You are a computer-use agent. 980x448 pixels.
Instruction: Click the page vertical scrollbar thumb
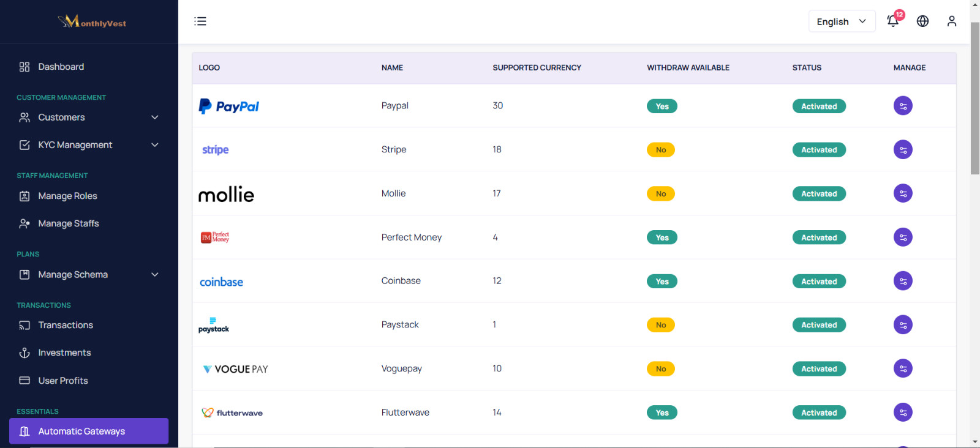(x=975, y=98)
